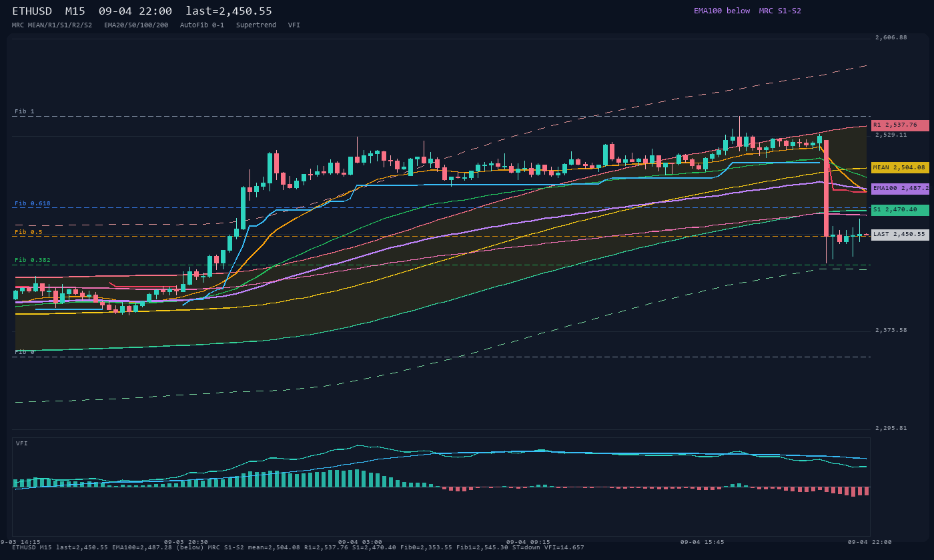Click the 09-04 03:00 time axis label
934x560 pixels.
[360, 542]
